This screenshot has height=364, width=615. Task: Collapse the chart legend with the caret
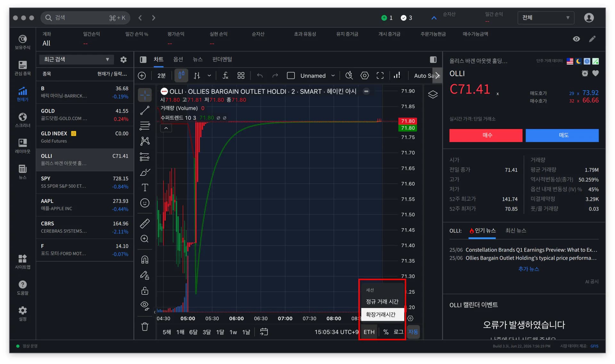click(166, 128)
